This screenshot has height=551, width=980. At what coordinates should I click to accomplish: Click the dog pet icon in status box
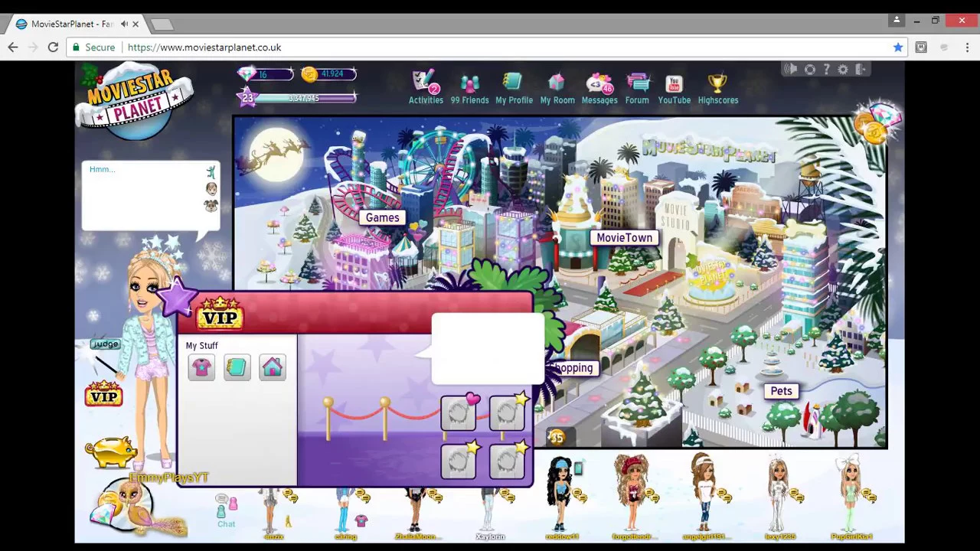click(x=211, y=205)
